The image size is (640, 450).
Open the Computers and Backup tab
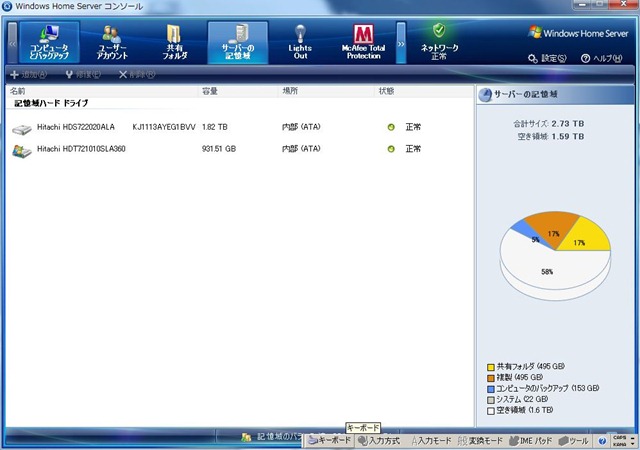pyautogui.click(x=49, y=42)
